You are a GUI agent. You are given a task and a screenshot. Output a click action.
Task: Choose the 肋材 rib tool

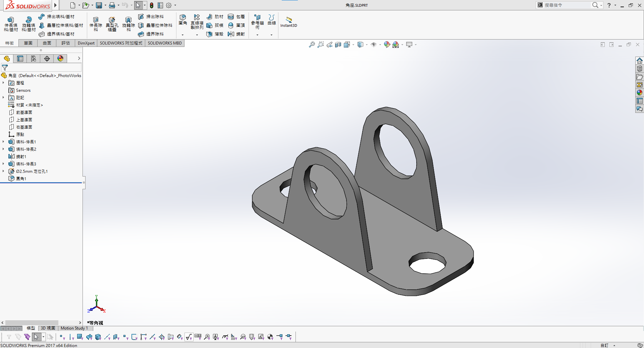[215, 17]
